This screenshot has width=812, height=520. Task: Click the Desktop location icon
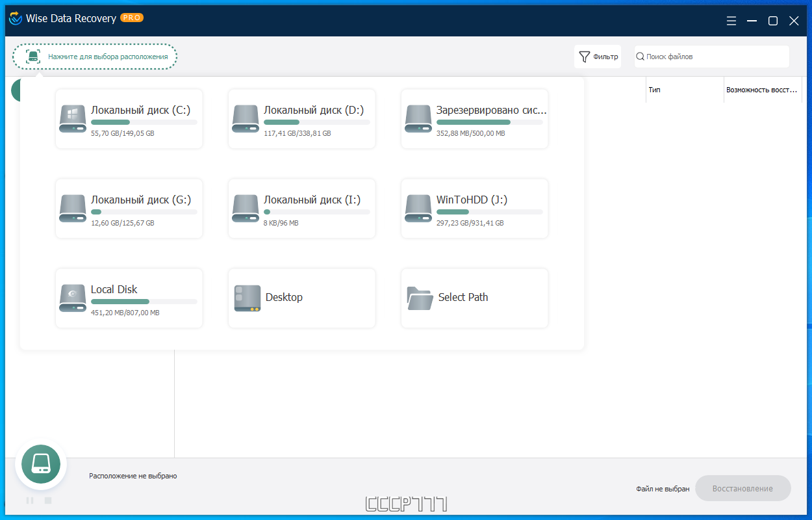coord(247,298)
